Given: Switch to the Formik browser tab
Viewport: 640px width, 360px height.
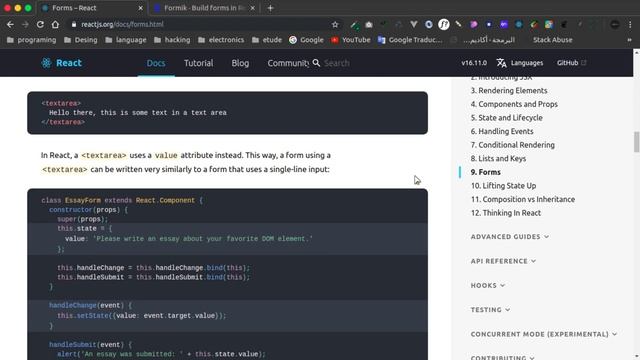Looking at the screenshot, I should (204, 8).
